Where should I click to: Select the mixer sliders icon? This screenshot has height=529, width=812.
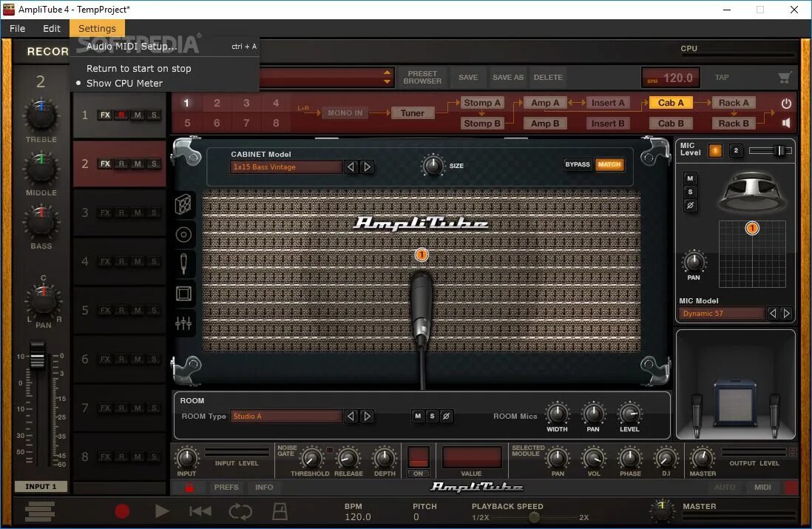[x=183, y=323]
